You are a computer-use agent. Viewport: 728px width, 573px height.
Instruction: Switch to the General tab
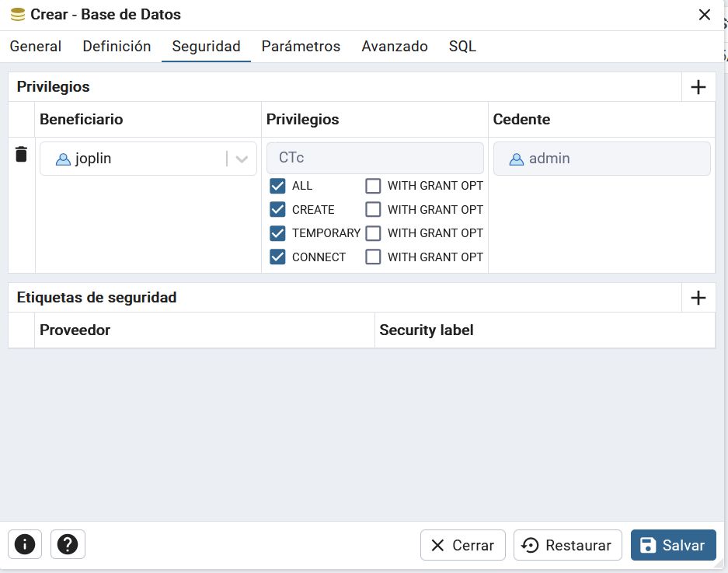click(36, 47)
